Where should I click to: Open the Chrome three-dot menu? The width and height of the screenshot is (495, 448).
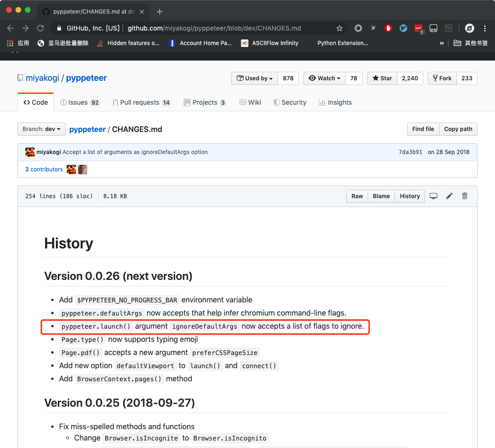485,29
